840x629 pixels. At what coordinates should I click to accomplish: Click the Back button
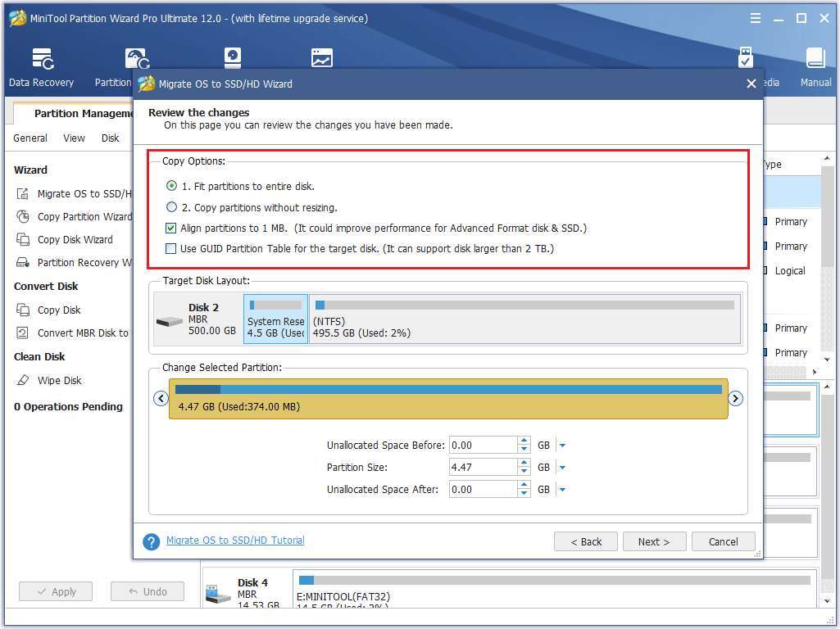pos(585,541)
